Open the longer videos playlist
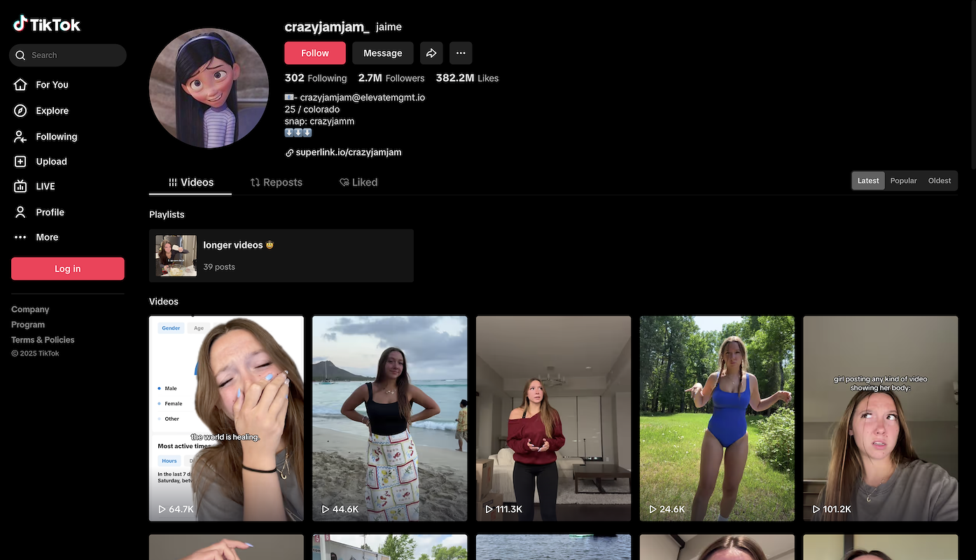This screenshot has height=560, width=976. click(281, 255)
